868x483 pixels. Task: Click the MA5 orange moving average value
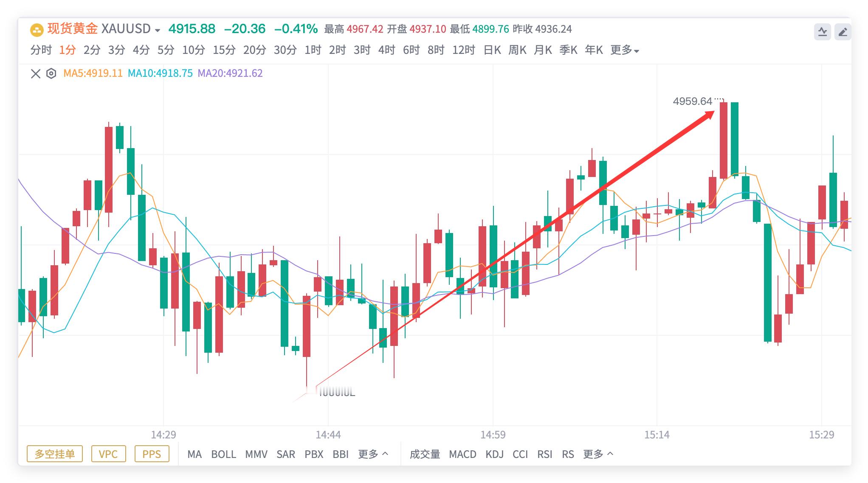point(92,73)
